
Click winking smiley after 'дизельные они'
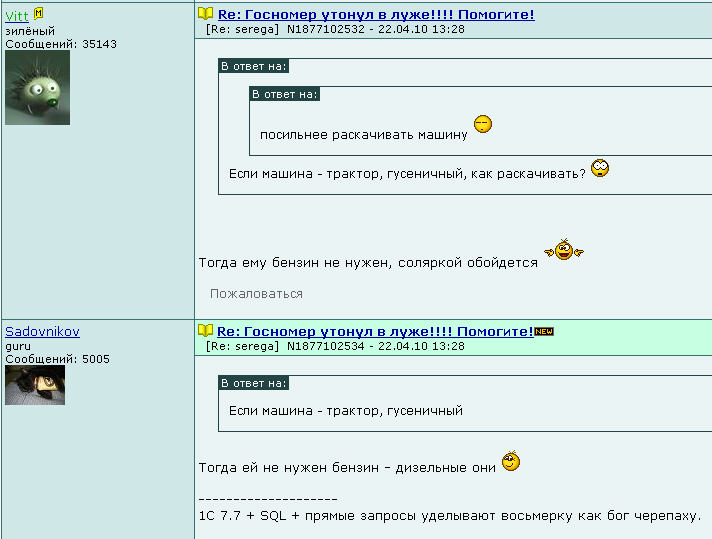[x=511, y=462]
